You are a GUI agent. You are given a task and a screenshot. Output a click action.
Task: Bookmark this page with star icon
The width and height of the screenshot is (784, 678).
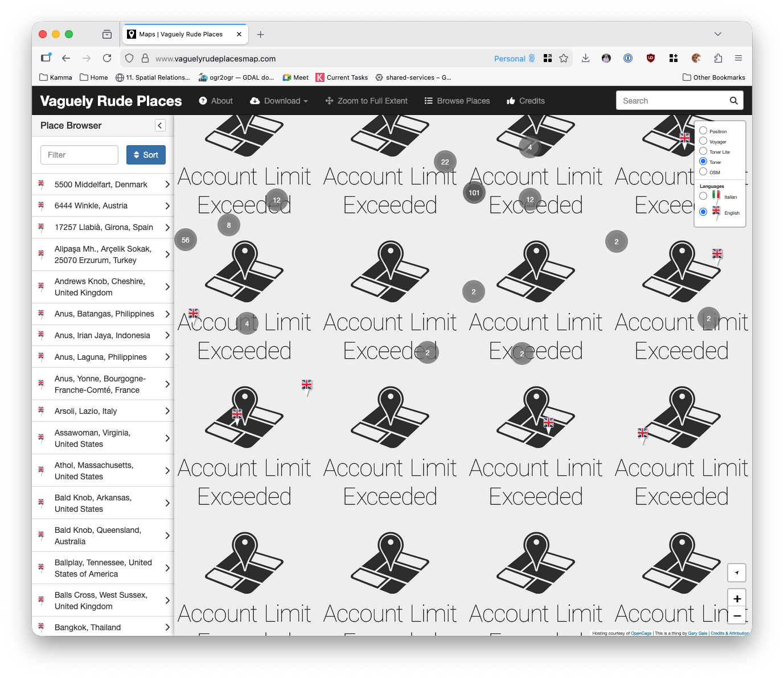(564, 58)
